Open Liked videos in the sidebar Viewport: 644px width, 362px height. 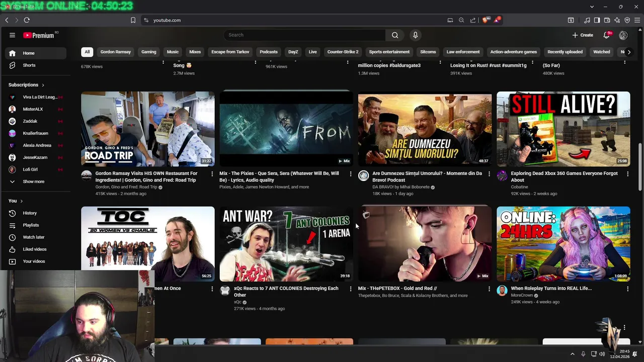35,249
